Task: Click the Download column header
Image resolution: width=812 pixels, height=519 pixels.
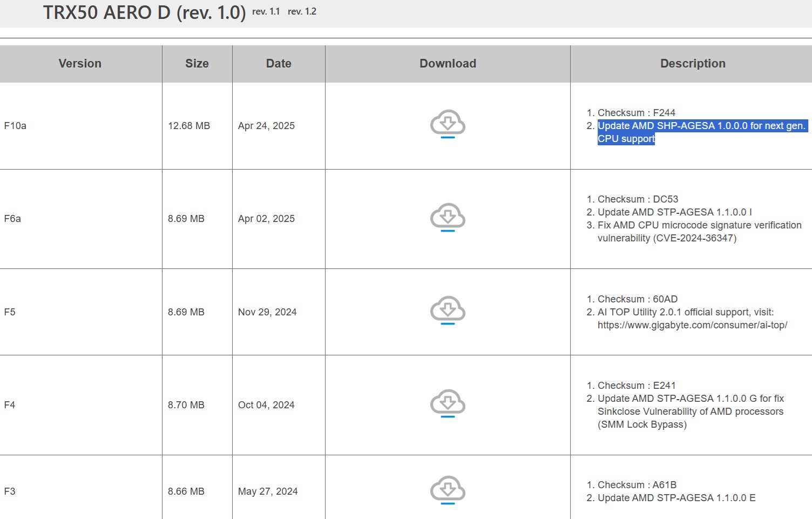Action: pos(448,64)
